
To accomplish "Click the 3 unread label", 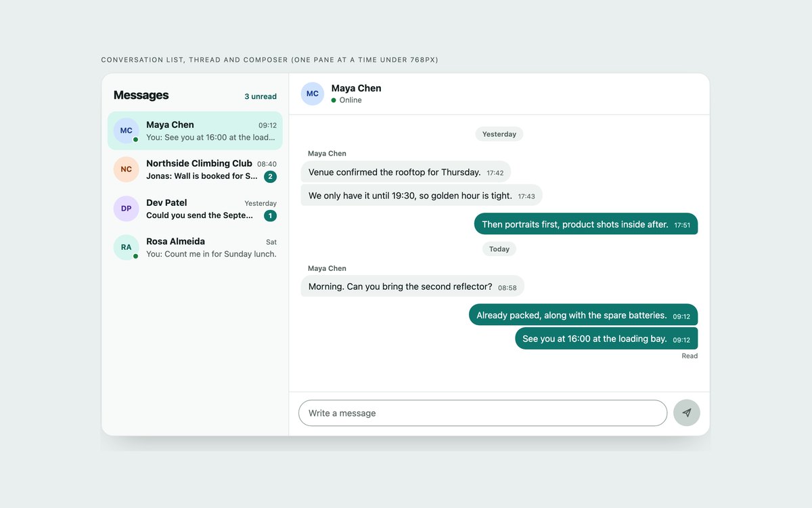I will point(261,96).
